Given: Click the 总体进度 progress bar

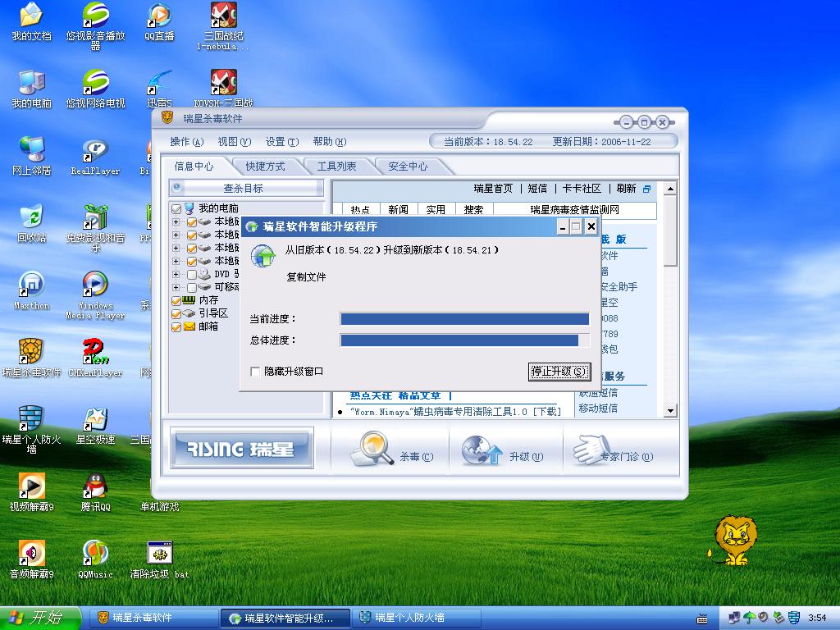Looking at the screenshot, I should tap(464, 340).
